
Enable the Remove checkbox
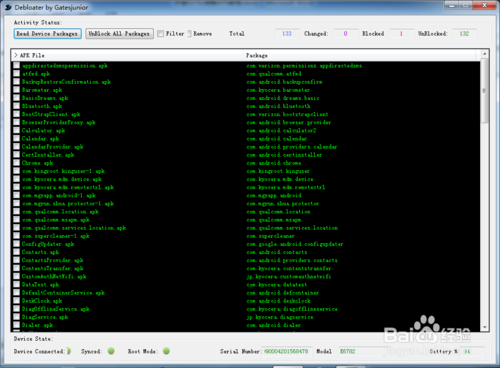coord(189,34)
